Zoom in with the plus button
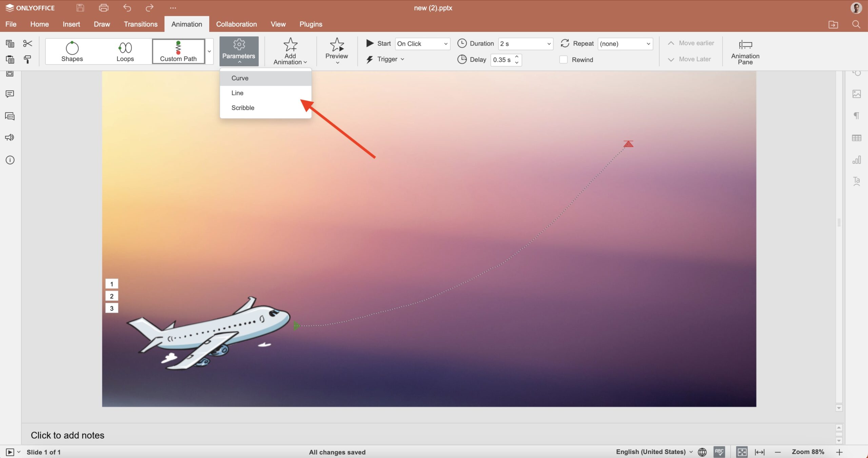The image size is (868, 458). (839, 452)
